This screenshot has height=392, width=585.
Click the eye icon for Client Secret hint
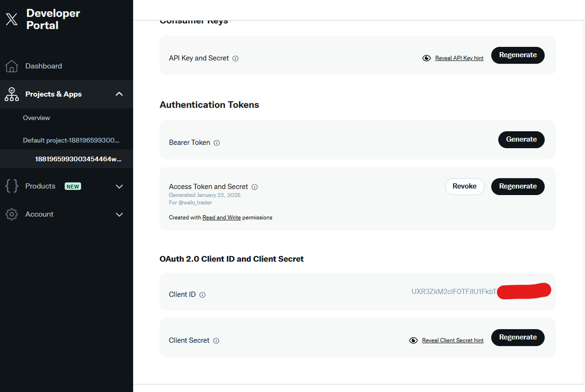click(x=413, y=340)
